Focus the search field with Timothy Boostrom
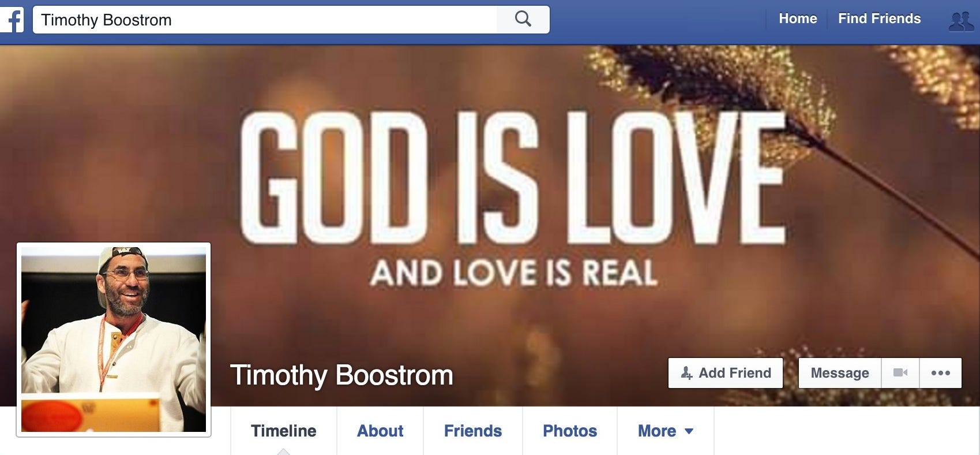Screen dimensions: 980x455 tap(265, 20)
